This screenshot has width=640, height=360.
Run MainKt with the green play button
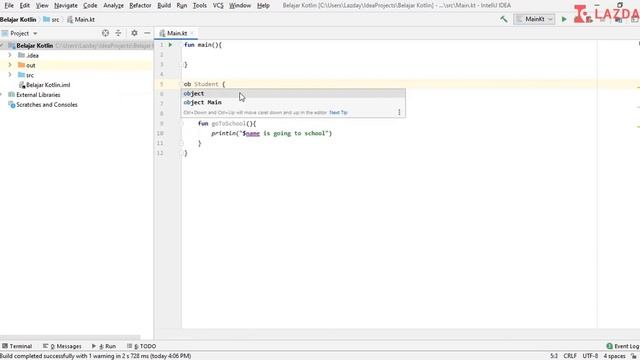[x=564, y=19]
